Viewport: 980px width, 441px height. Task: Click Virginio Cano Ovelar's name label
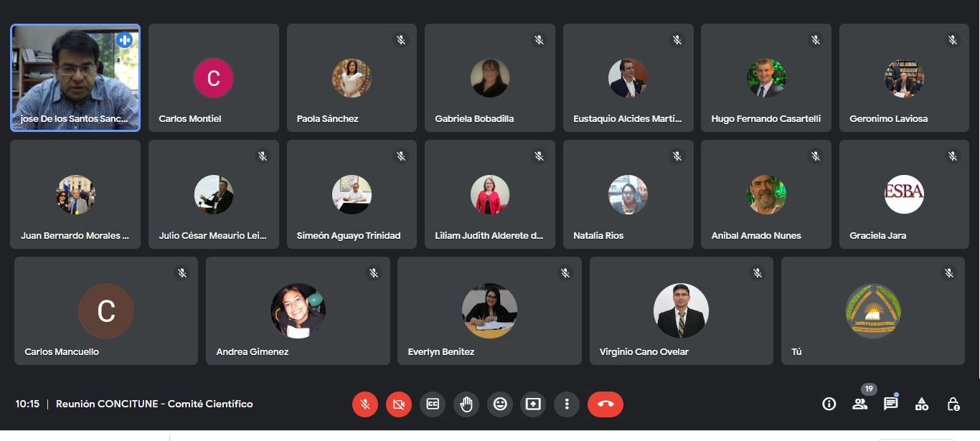tap(644, 351)
